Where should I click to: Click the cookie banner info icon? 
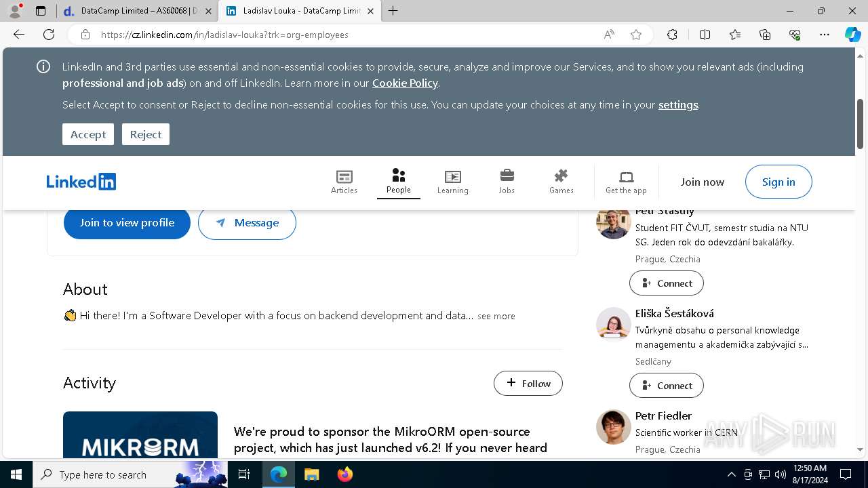click(43, 66)
